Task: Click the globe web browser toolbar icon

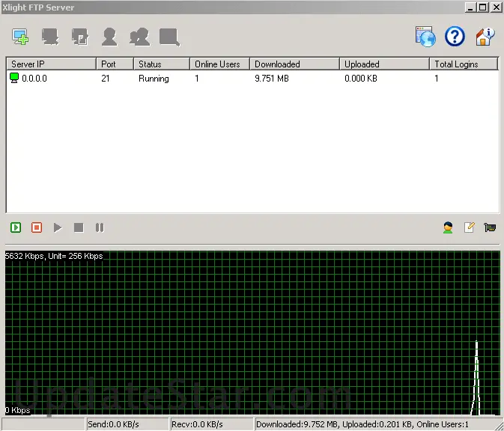Action: [425, 36]
